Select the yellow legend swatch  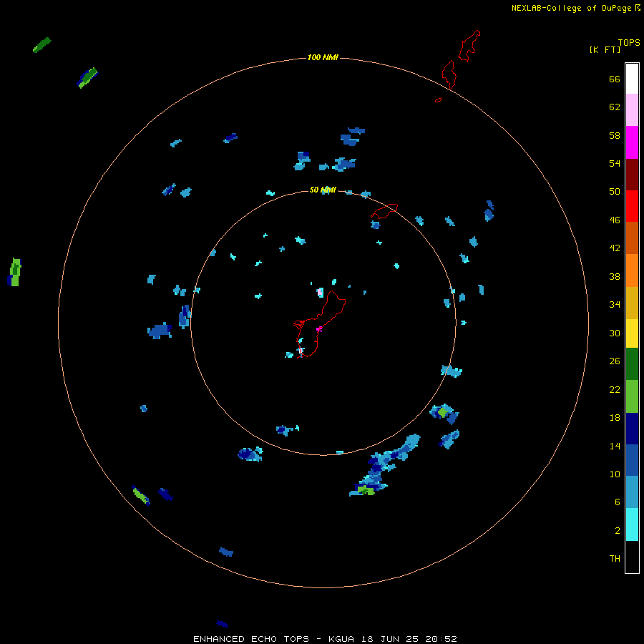click(632, 333)
